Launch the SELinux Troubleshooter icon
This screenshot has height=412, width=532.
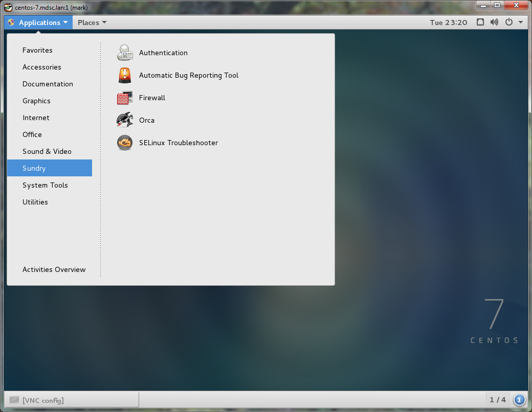tap(125, 143)
